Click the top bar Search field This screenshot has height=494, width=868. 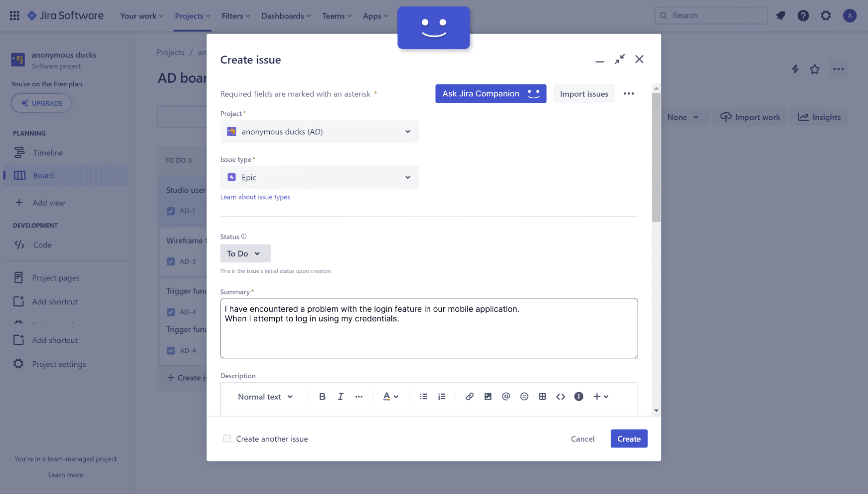(x=711, y=15)
